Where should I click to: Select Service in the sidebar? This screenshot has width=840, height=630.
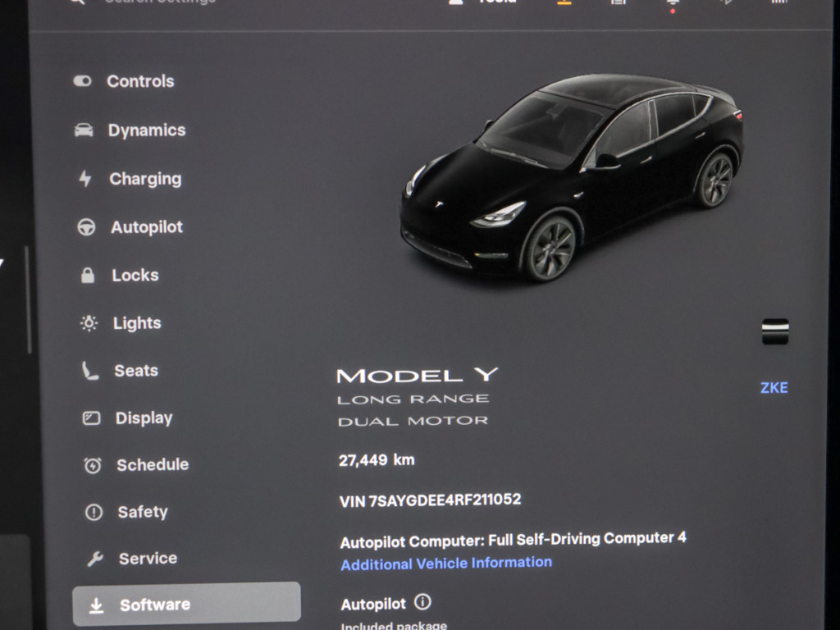tap(147, 559)
